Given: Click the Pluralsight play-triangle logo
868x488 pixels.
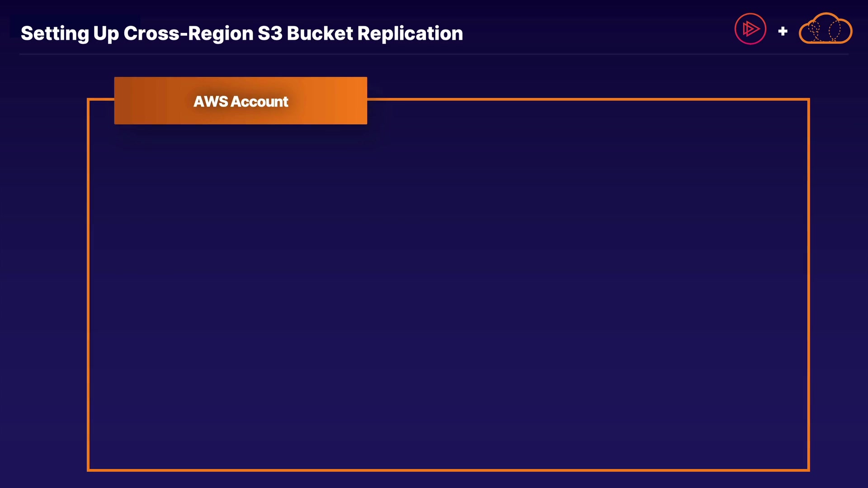Looking at the screenshot, I should [750, 29].
